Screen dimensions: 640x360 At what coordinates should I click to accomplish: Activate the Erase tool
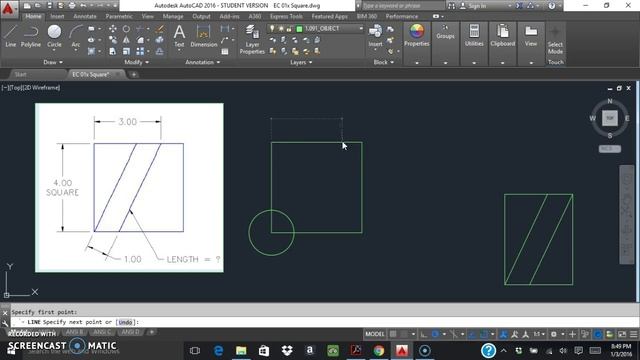[160, 29]
